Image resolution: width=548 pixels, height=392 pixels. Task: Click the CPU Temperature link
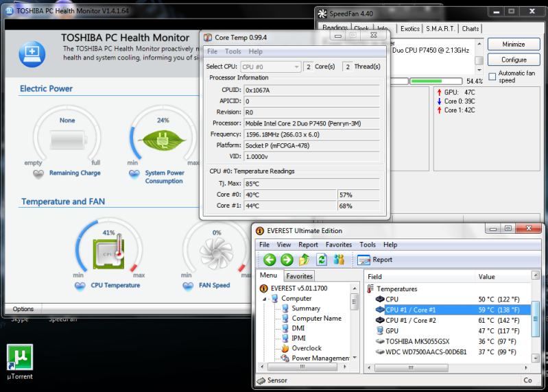click(115, 285)
